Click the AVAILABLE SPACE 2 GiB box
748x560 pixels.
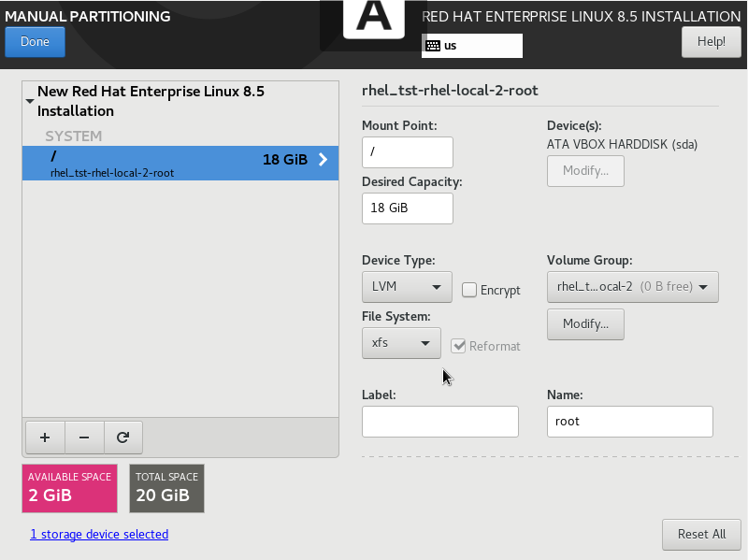point(69,488)
